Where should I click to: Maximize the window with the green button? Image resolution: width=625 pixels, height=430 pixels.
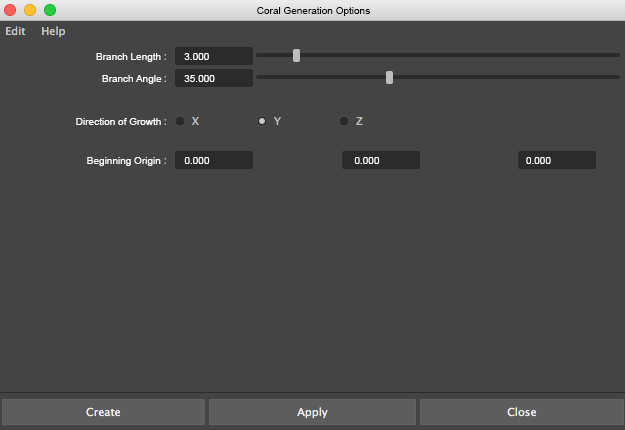point(50,10)
